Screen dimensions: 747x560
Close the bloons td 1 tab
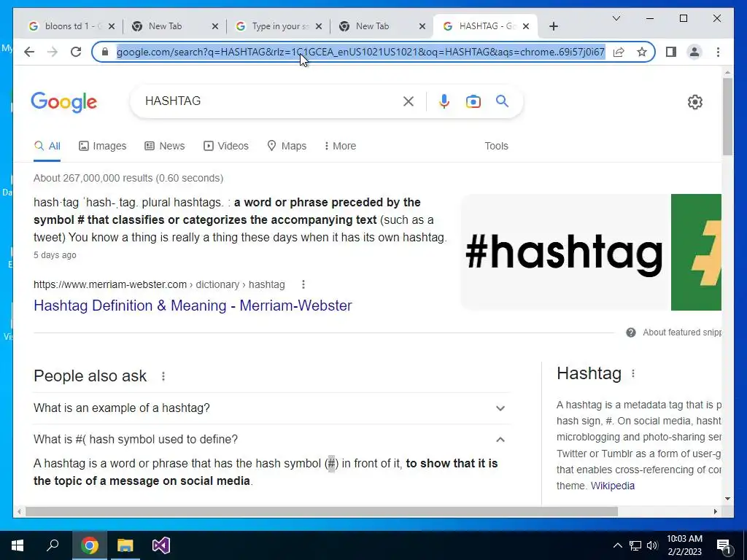112,26
